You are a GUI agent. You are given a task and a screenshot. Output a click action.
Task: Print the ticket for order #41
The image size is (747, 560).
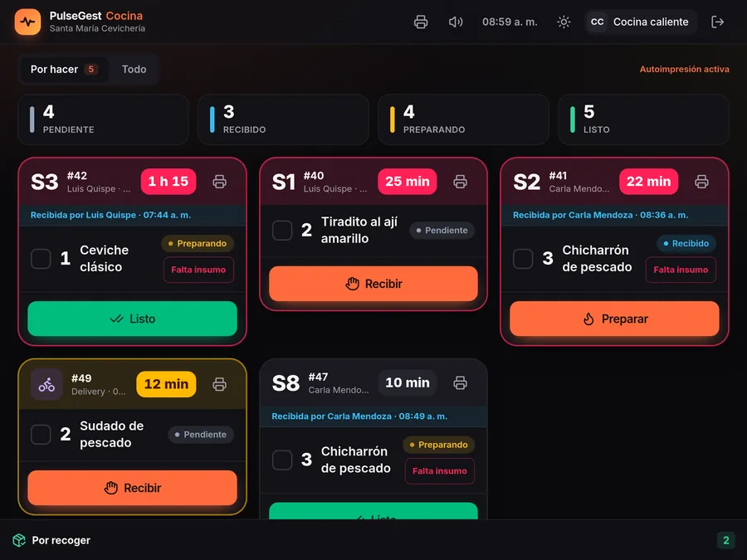701,182
